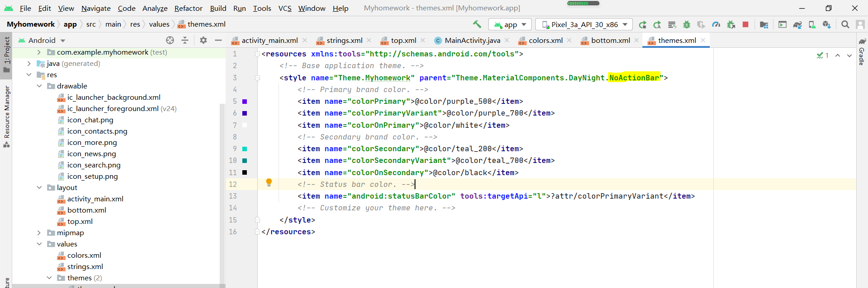Screen dimensions: 868x288
Task: Expand the java (generated) folder
Action: 29,64
